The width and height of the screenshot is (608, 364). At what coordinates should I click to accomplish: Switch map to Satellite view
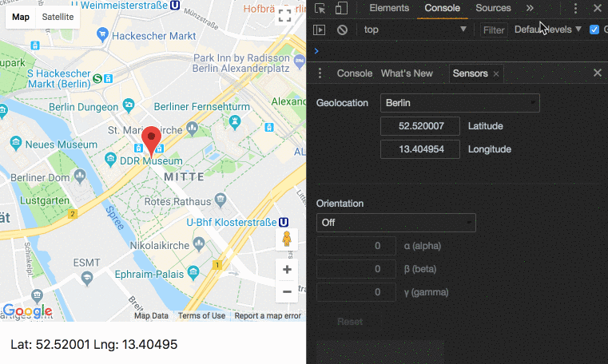pyautogui.click(x=58, y=17)
